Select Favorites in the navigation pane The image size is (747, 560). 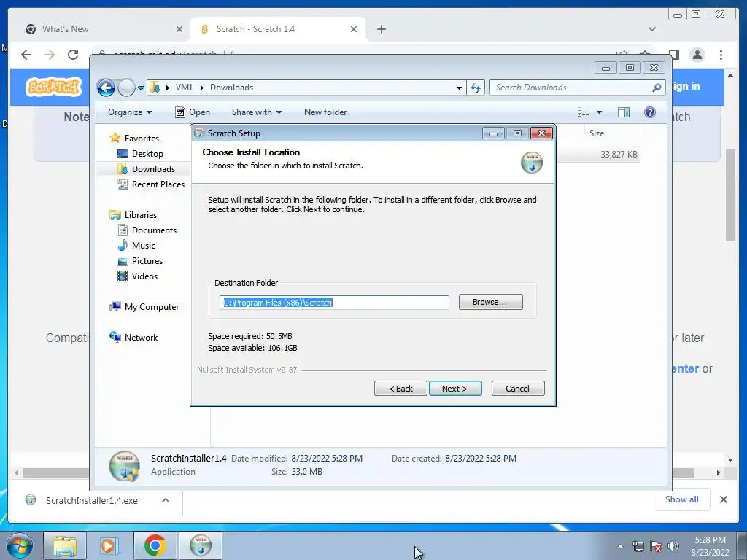pyautogui.click(x=142, y=138)
